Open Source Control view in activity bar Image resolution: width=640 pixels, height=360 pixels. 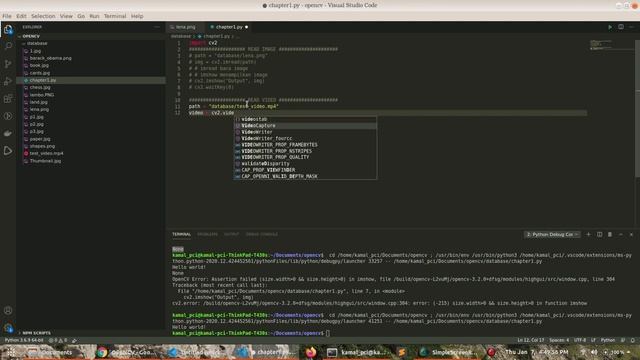(8, 64)
